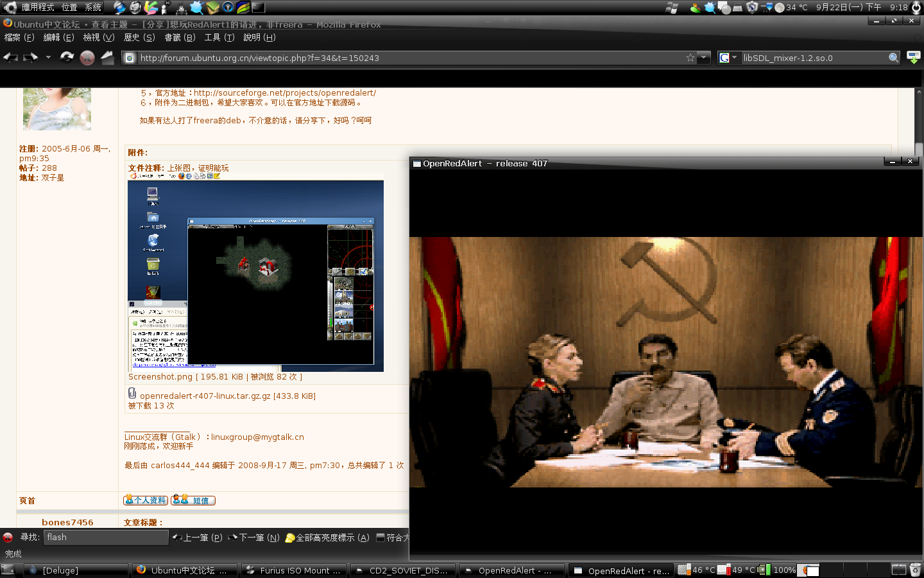Open the sourceforge.net openredalert project link
The width and height of the screenshot is (924, 578).
click(285, 92)
